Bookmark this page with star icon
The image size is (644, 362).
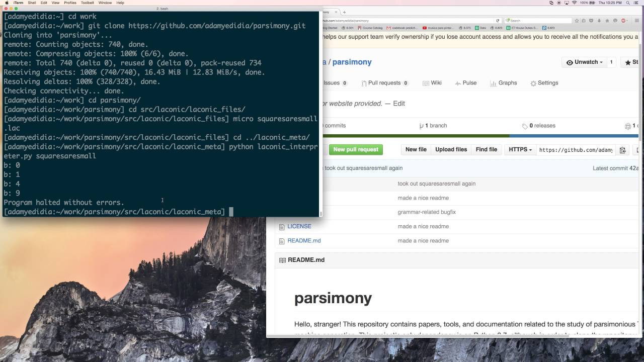coord(577,21)
